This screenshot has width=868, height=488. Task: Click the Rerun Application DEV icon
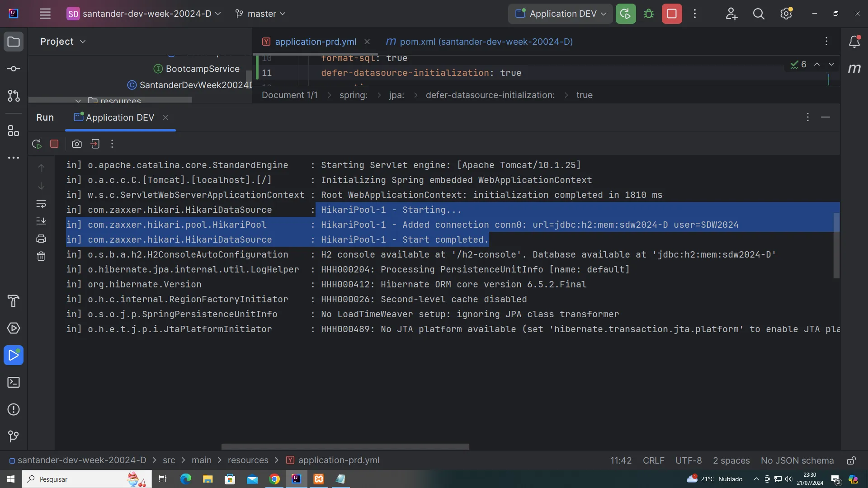[x=37, y=144]
